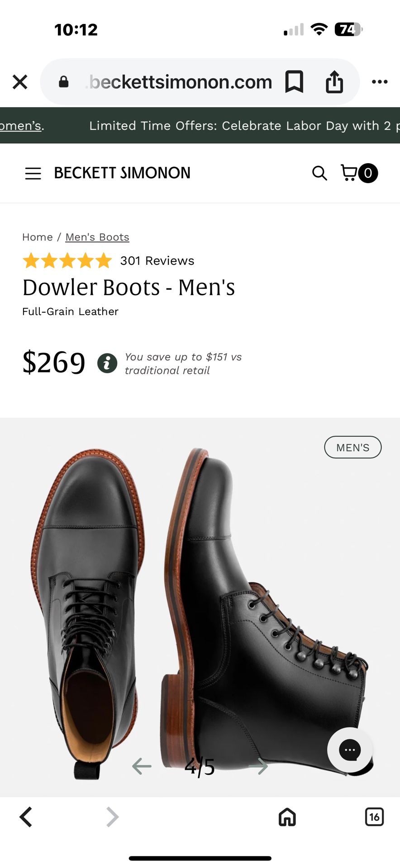The image size is (400, 868).
Task: Select the Home breadcrumb item
Action: pyautogui.click(x=37, y=236)
